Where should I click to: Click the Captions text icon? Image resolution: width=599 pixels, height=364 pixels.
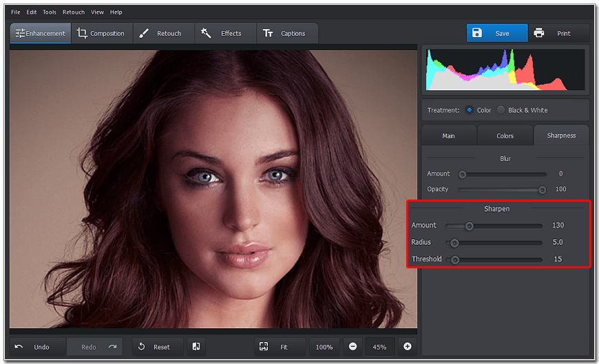(268, 33)
